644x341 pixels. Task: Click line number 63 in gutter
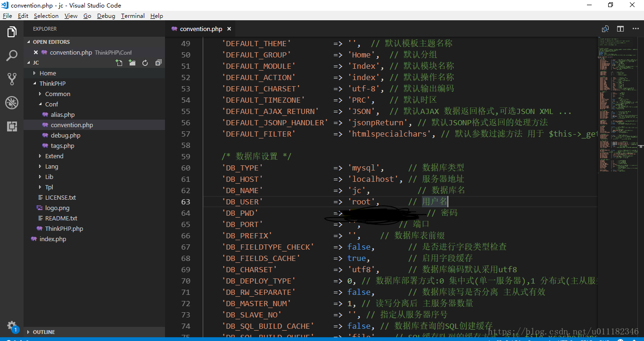tap(186, 202)
